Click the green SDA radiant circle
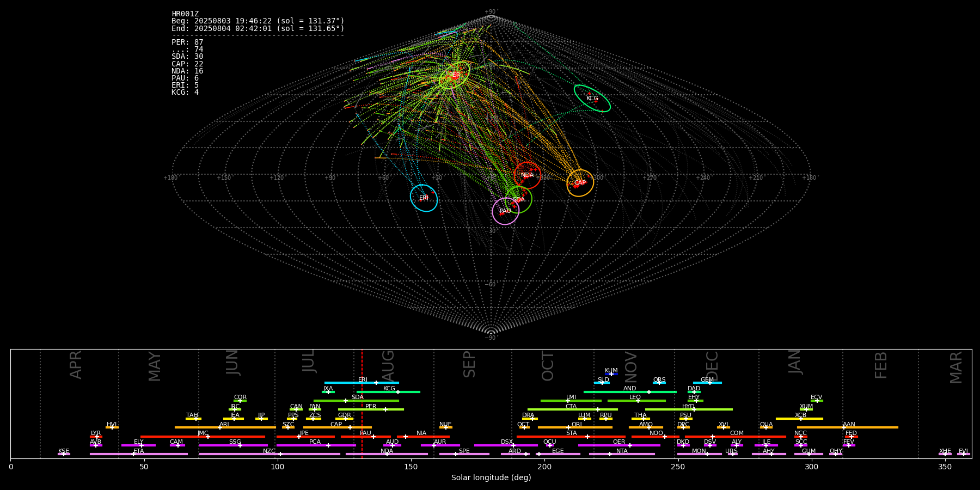980x490 pixels. pyautogui.click(x=518, y=200)
